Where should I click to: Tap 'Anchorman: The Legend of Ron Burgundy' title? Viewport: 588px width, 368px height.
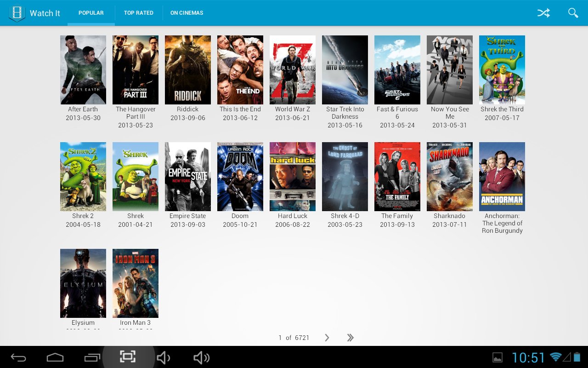[x=502, y=223]
